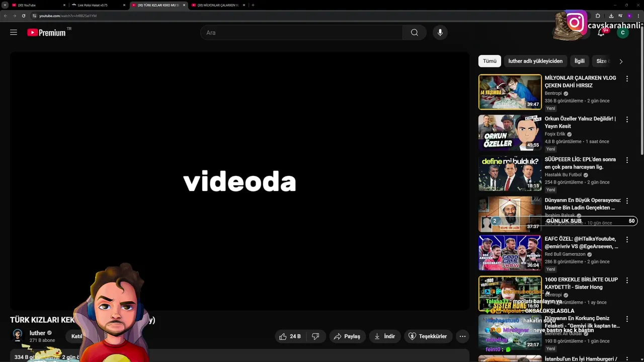Viewport: 644px width, 362px height.
Task: Select the Tümü filter chip
Action: [x=490, y=61]
